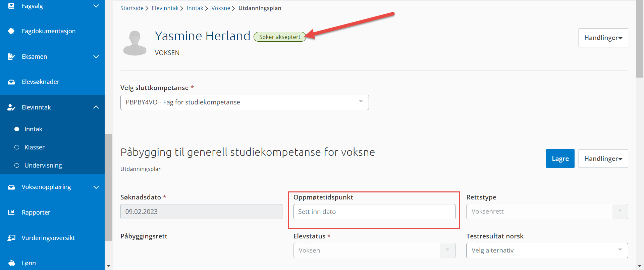Image resolution: width=644 pixels, height=270 pixels.
Task: Expand the Voksenopplæring menu chevron
Action: (96, 187)
